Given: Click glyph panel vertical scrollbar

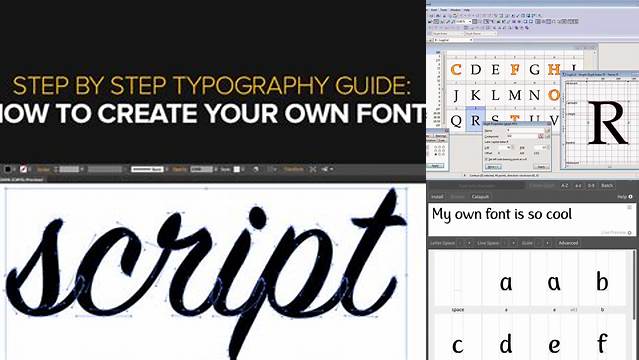Looking at the screenshot, I should [634, 285].
